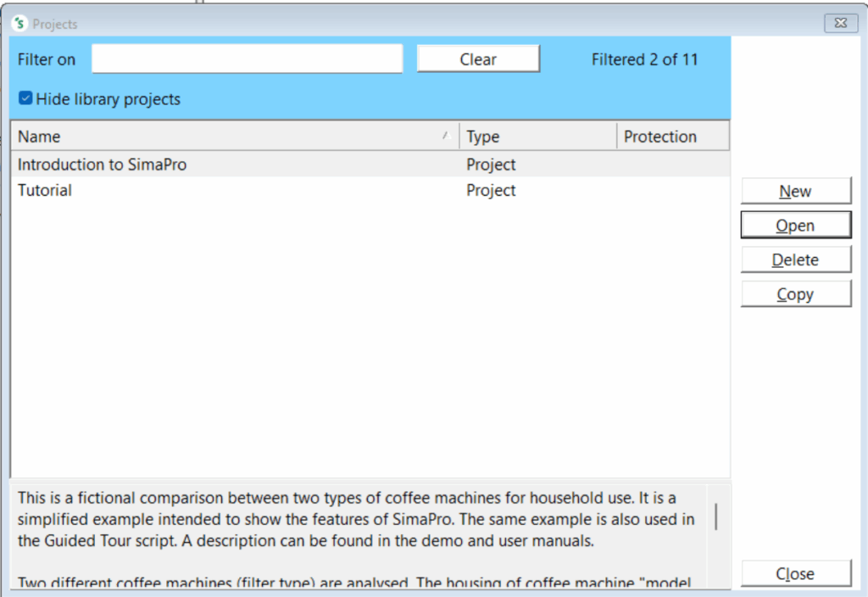The height and width of the screenshot is (597, 868).
Task: Click Project type cell of Tutorial row
Action: tap(491, 191)
